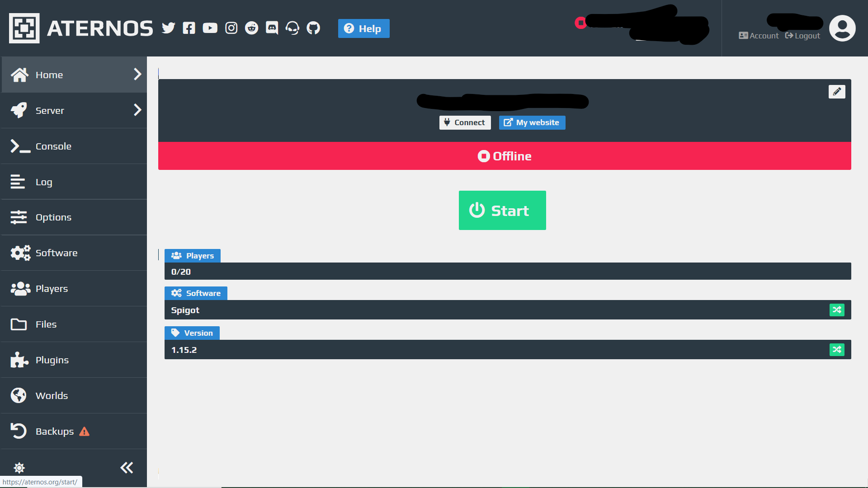Expand the Server menu chevron
Image resolution: width=868 pixels, height=488 pixels.
(x=137, y=110)
